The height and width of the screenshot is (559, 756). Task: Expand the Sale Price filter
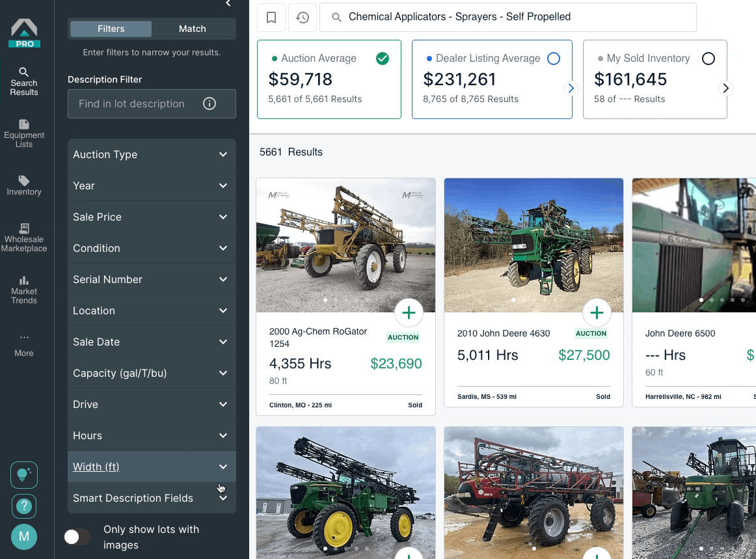coord(152,217)
